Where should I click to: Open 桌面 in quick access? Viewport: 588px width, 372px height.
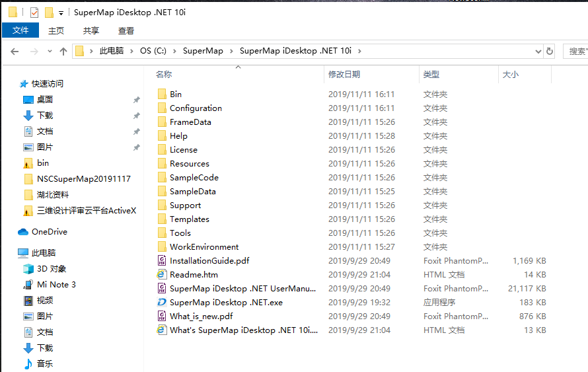click(45, 99)
